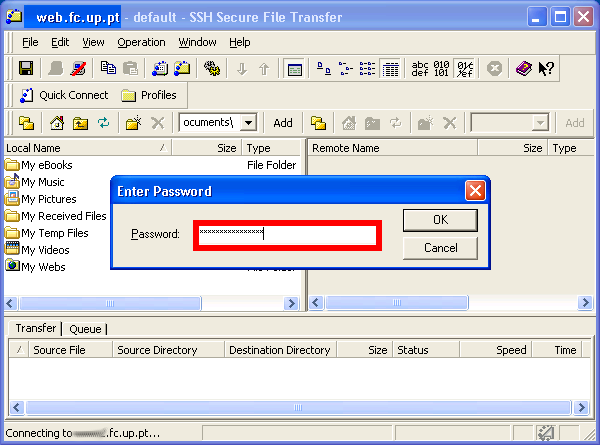Sort transfers by Status column
The height and width of the screenshot is (445, 600).
[426, 350]
